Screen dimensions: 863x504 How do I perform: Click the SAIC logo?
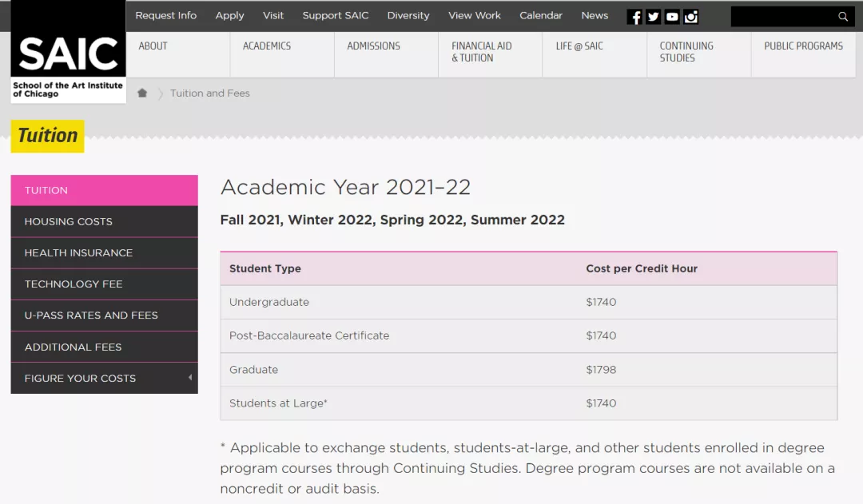68,52
